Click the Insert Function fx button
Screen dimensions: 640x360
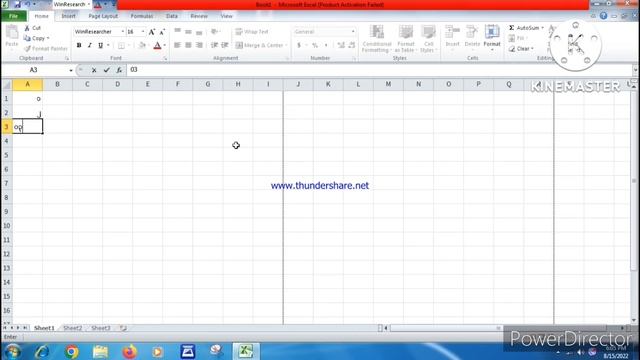tap(119, 70)
